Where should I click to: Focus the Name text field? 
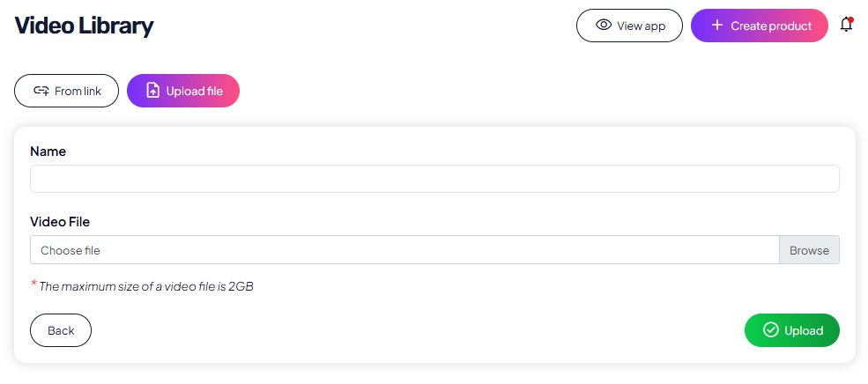coord(434,179)
